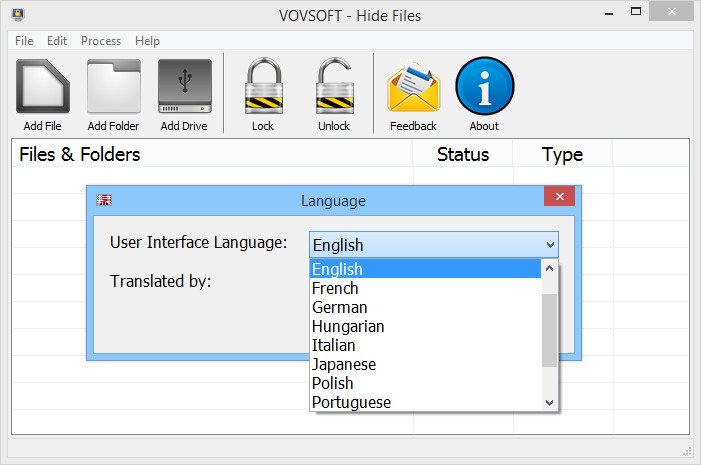This screenshot has width=701, height=465.
Task: Click the Add File toolbar icon
Action: point(42,87)
